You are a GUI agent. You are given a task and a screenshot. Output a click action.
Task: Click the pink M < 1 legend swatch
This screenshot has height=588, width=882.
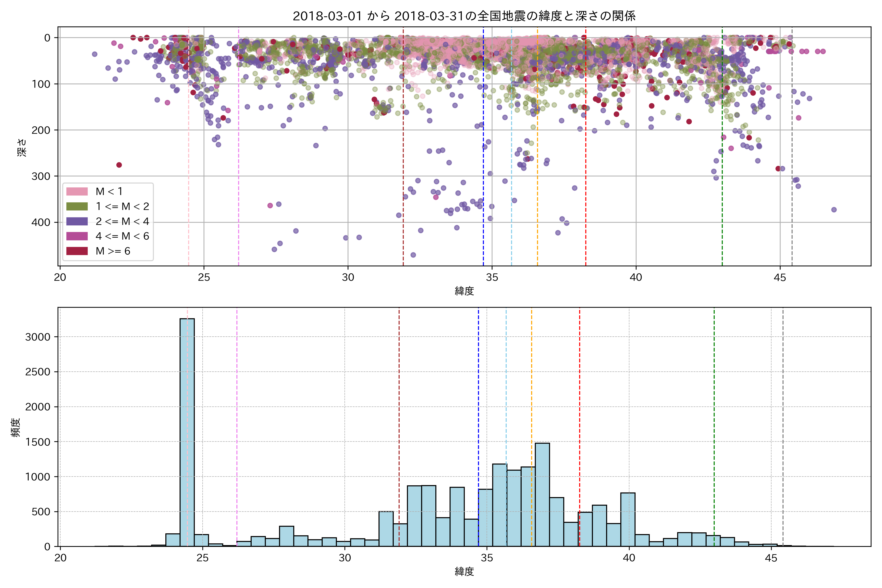click(x=77, y=192)
